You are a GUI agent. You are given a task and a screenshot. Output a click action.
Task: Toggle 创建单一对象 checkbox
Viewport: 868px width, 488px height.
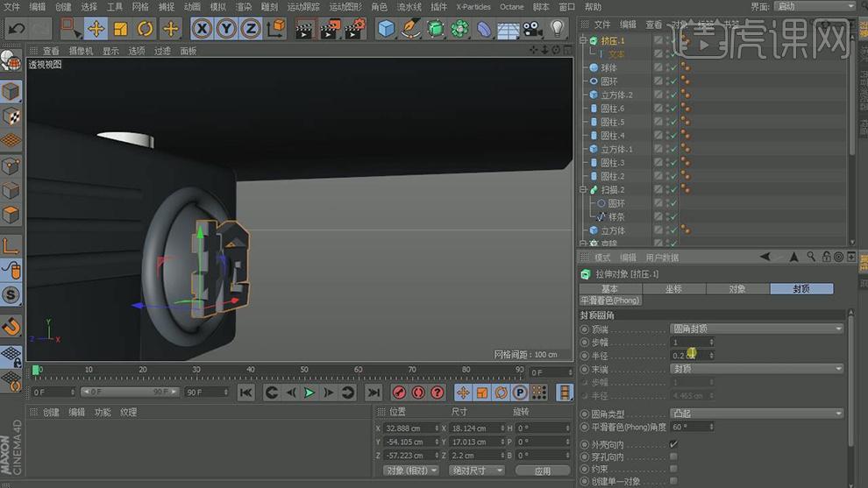[673, 481]
